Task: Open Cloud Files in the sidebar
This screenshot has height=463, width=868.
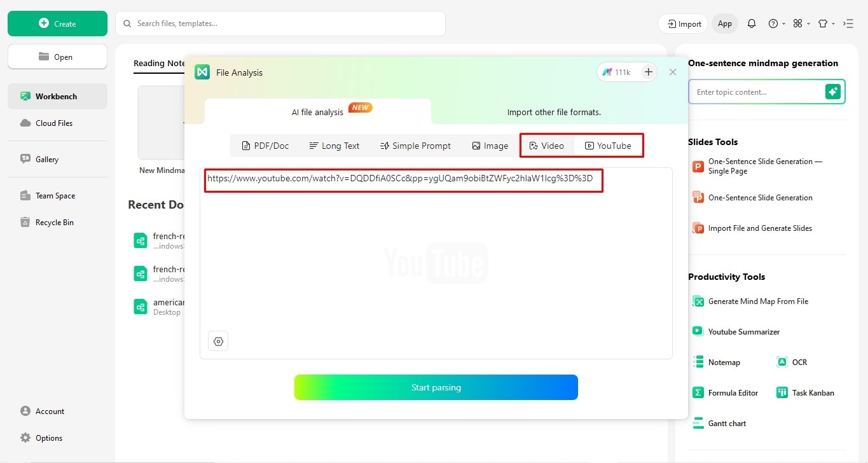Action: click(x=57, y=123)
